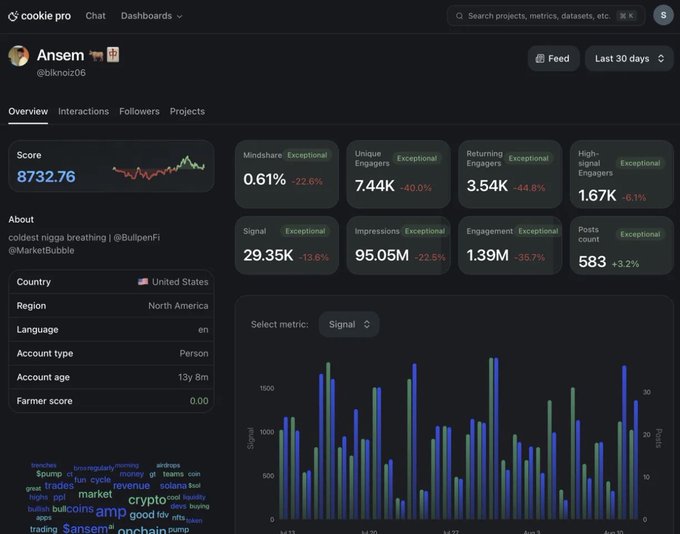Switch to the Projects tab
Screen dimensions: 680x534
coord(187,111)
